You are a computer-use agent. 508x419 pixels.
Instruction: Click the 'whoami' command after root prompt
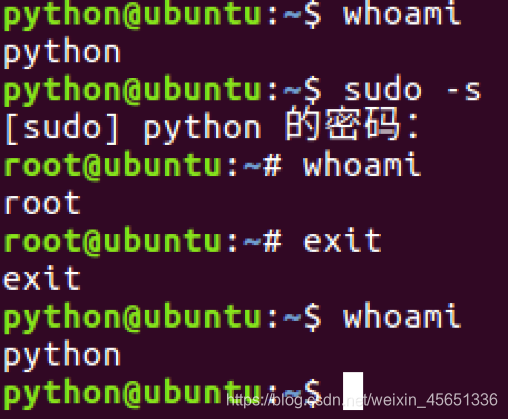point(362,163)
